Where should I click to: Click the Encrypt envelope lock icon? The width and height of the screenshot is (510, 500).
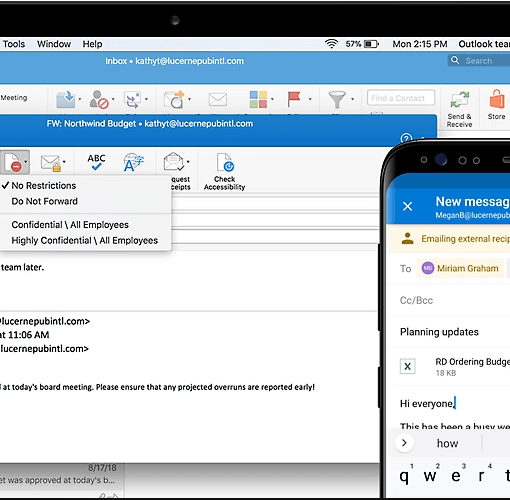pos(51,163)
